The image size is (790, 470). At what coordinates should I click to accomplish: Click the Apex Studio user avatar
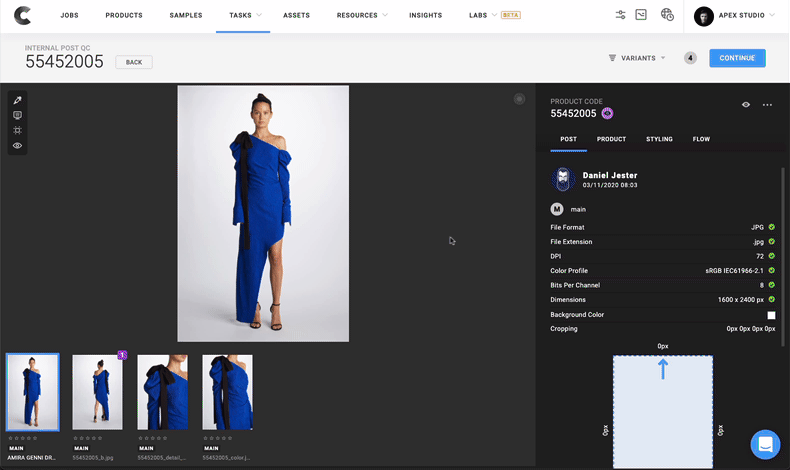(703, 16)
